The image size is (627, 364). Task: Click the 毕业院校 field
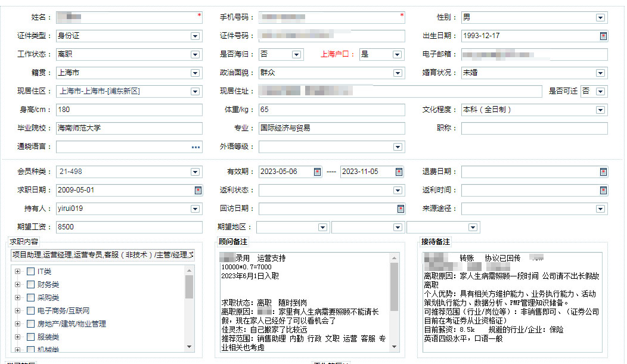(129, 128)
